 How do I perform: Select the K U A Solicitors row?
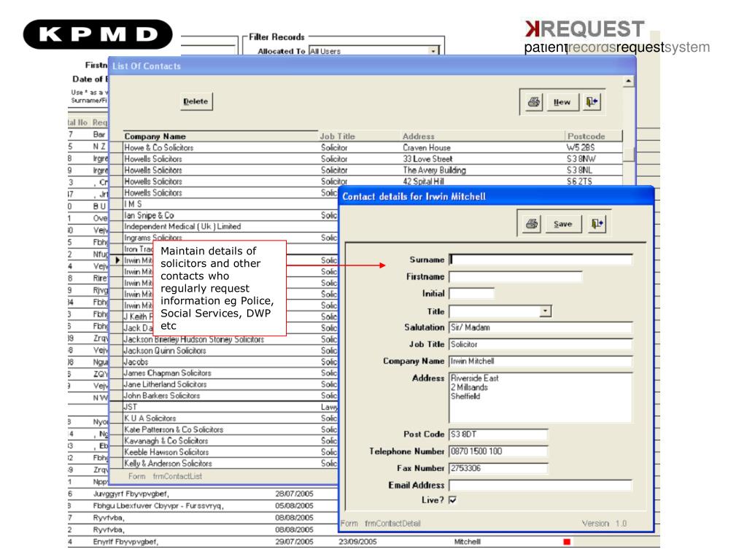(231, 418)
